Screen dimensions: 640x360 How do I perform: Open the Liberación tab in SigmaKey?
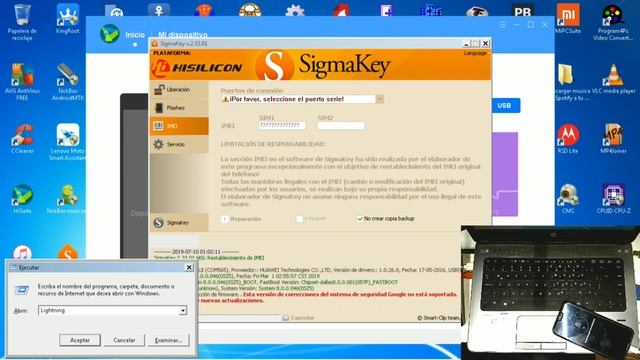(179, 89)
